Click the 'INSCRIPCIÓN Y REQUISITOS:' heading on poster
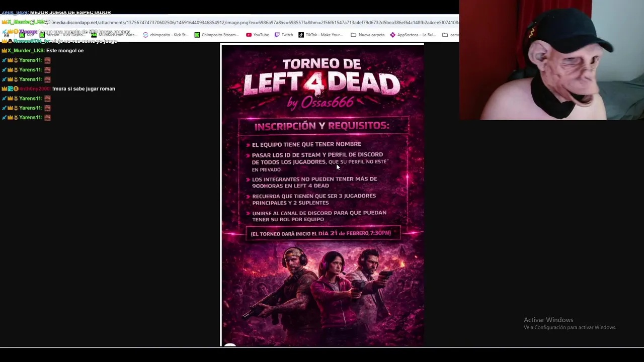This screenshot has height=362, width=644. coord(322,126)
